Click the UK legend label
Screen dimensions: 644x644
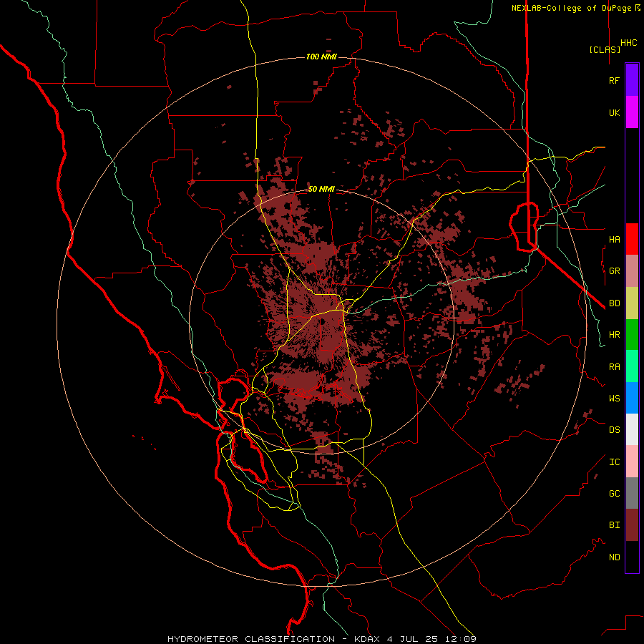coord(614,112)
